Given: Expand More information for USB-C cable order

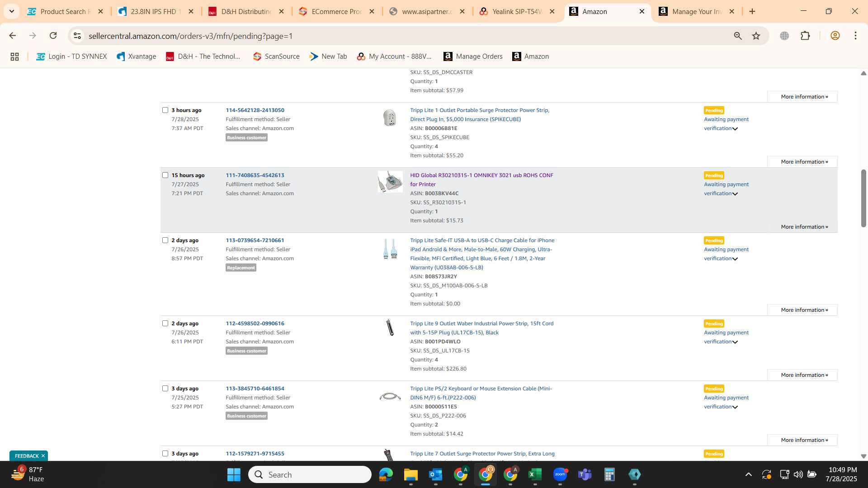Looking at the screenshot, I should (802, 310).
